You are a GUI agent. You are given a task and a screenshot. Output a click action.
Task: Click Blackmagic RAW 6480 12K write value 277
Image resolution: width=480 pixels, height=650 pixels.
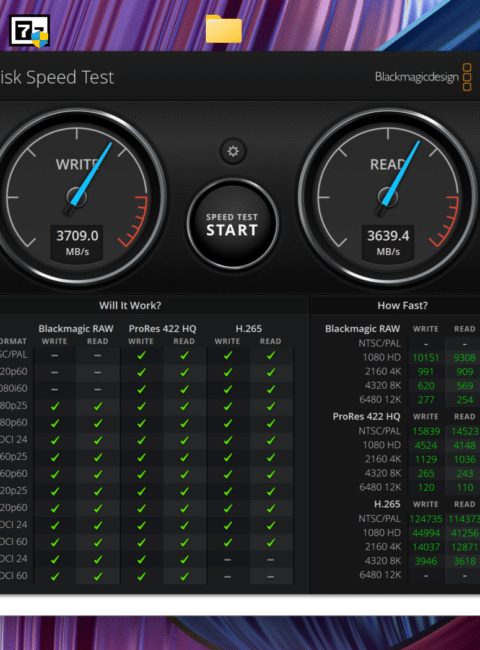[426, 400]
